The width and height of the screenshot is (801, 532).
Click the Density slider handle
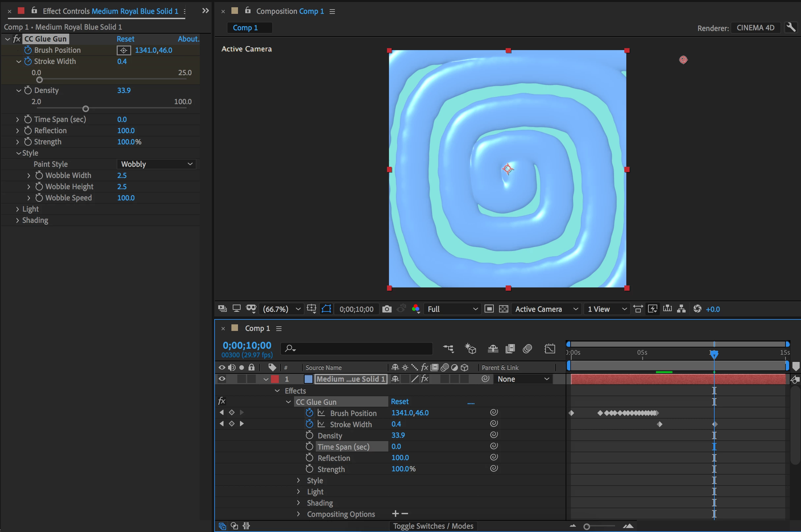pos(85,109)
